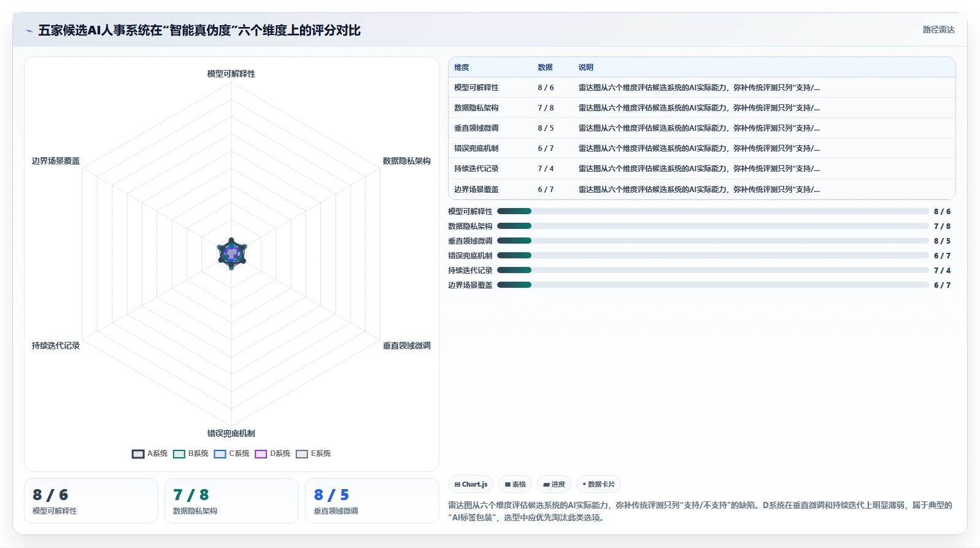The width and height of the screenshot is (980, 548).
Task: Click the 路径雷达 label
Action: click(939, 29)
